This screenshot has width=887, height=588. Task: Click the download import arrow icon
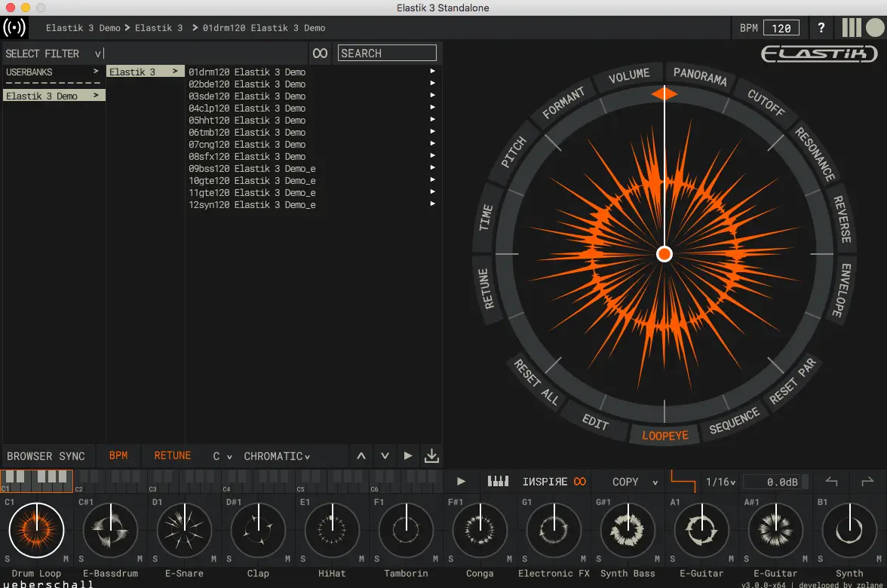click(431, 455)
